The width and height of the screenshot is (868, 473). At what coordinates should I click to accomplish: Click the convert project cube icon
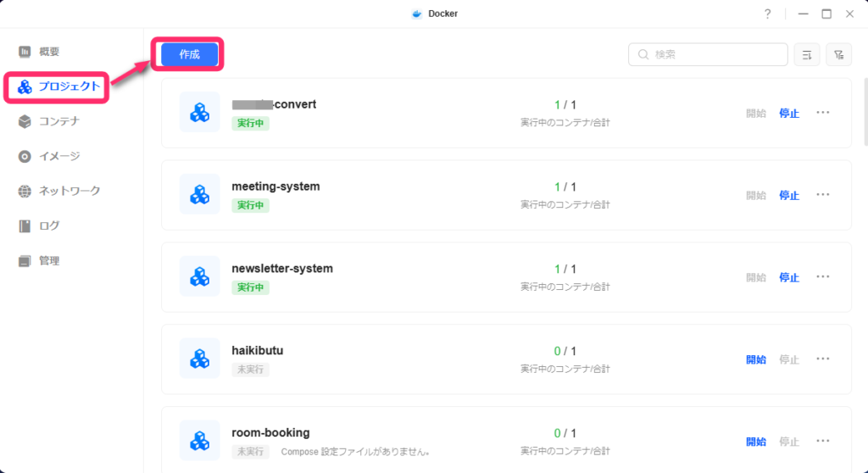pos(200,113)
